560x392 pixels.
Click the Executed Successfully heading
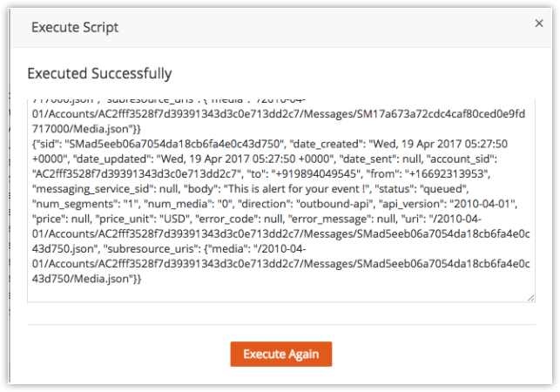click(99, 73)
